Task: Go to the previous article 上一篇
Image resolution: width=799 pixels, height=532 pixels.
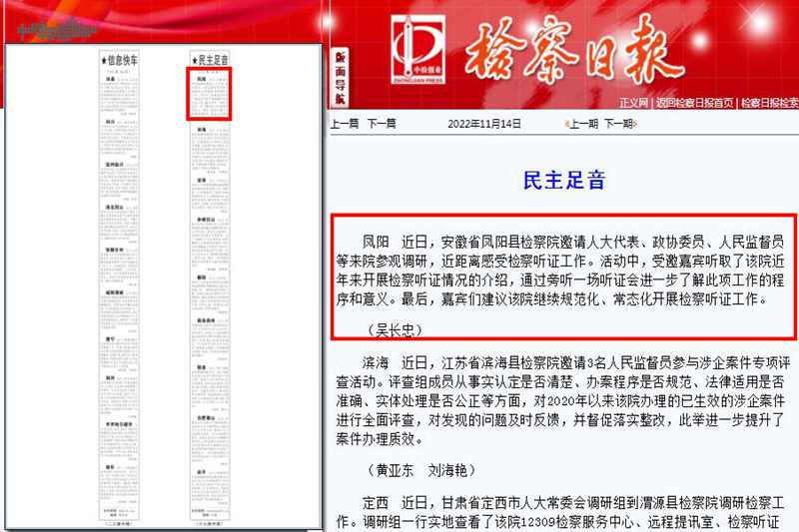Action: point(345,124)
